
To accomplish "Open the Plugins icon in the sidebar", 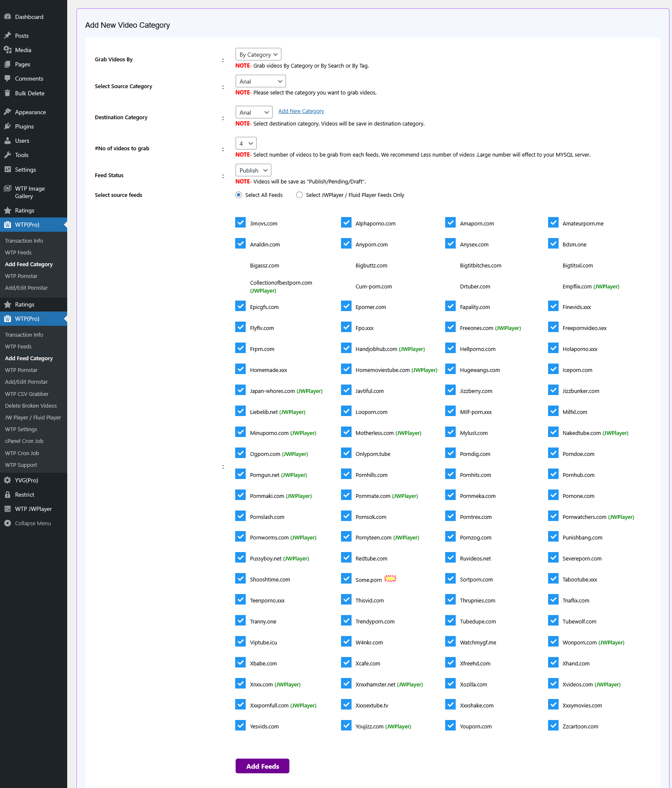I will click(8, 126).
